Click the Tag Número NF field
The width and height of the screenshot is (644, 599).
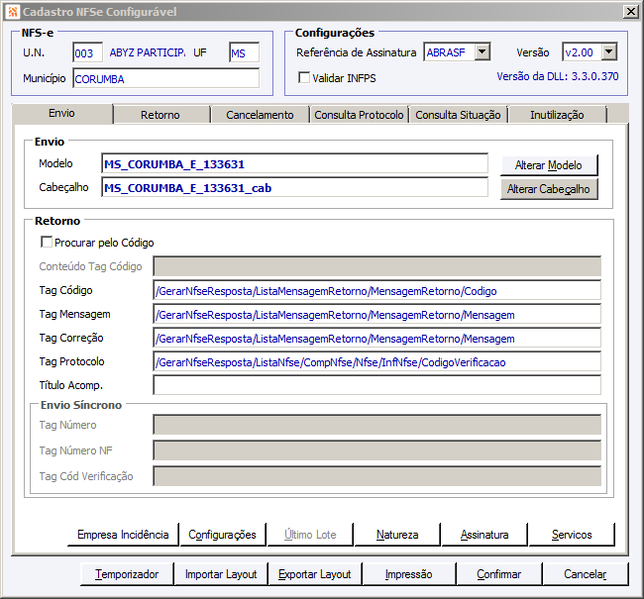(377, 450)
